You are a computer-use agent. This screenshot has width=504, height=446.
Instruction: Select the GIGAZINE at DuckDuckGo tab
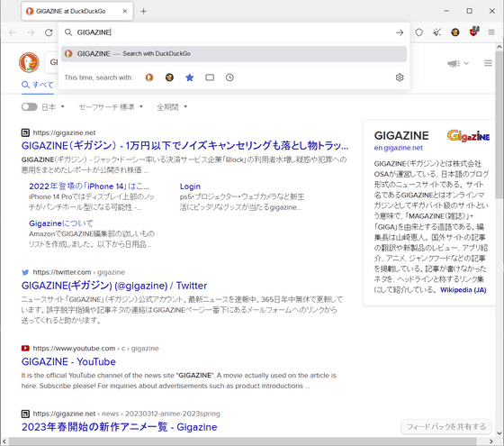tap(77, 11)
